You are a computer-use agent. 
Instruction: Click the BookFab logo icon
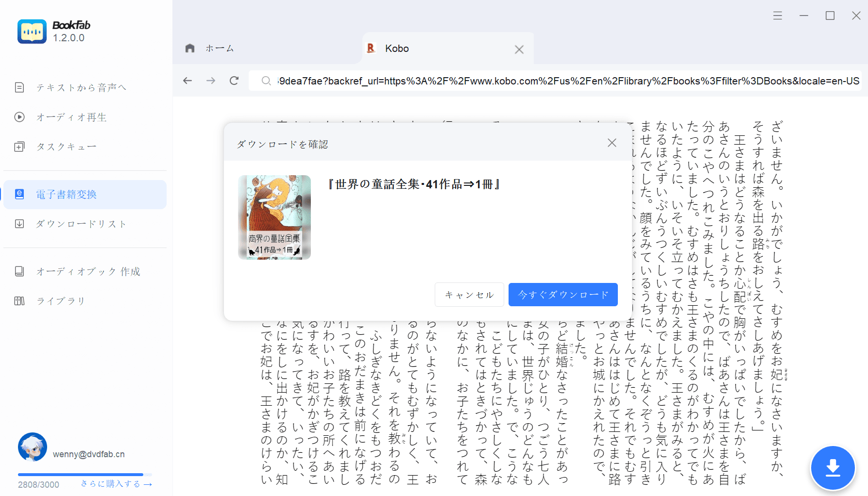(x=32, y=32)
